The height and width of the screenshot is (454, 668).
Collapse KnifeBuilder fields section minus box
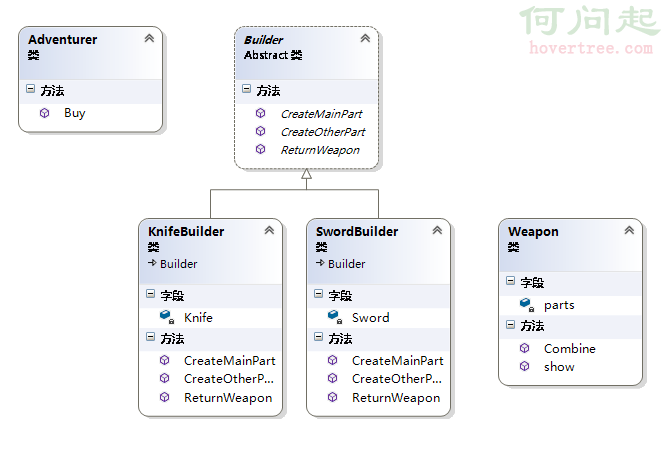click(x=150, y=293)
